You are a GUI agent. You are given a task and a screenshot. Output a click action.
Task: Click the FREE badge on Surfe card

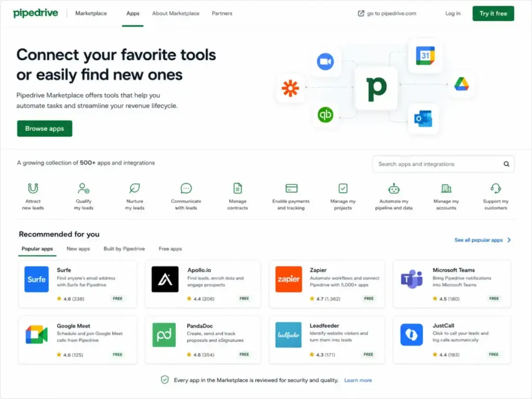pos(118,299)
